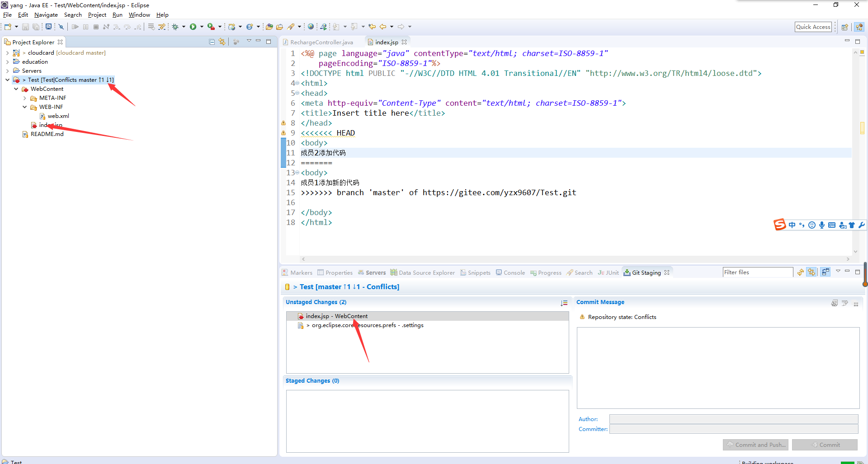This screenshot has width=868, height=464.
Task: Expand the cloudcard project node
Action: coord(7,53)
